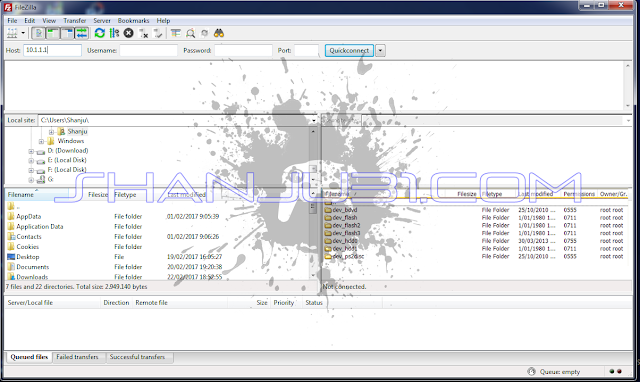Select the AppData folder
The height and width of the screenshot is (382, 640).
click(29, 216)
